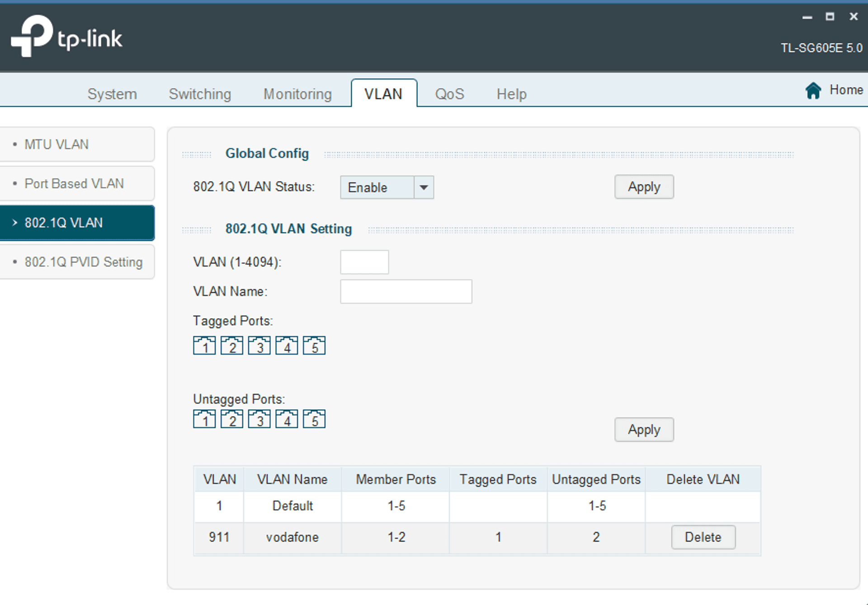Select untagged port 3 icon

[259, 419]
